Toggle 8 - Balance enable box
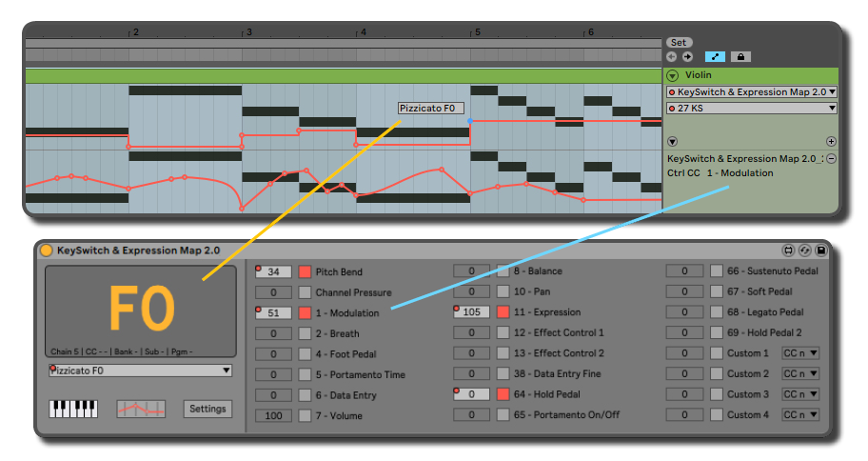 pos(503,271)
